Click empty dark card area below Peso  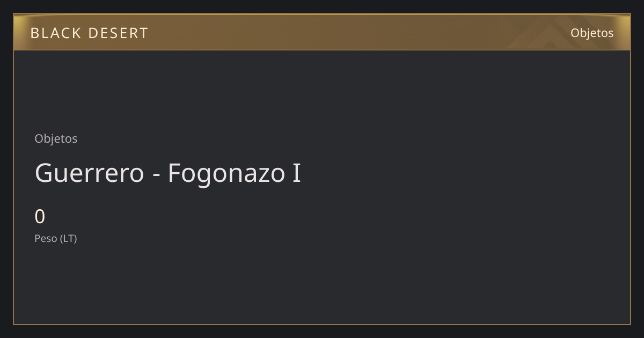click(322, 284)
